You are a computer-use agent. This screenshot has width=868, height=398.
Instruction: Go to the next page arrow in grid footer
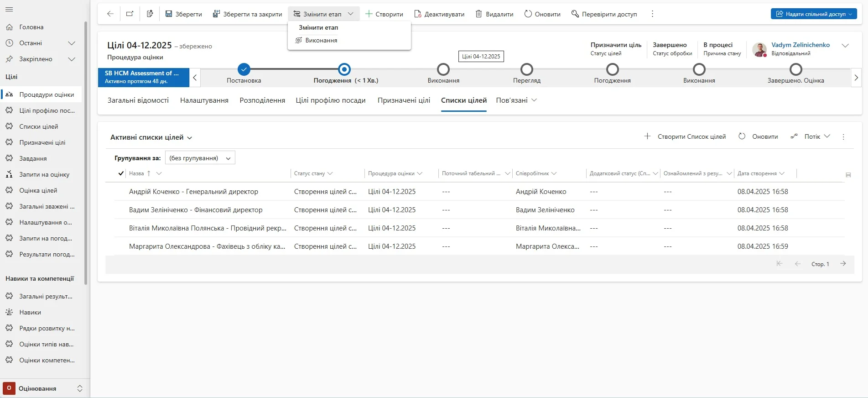843,264
